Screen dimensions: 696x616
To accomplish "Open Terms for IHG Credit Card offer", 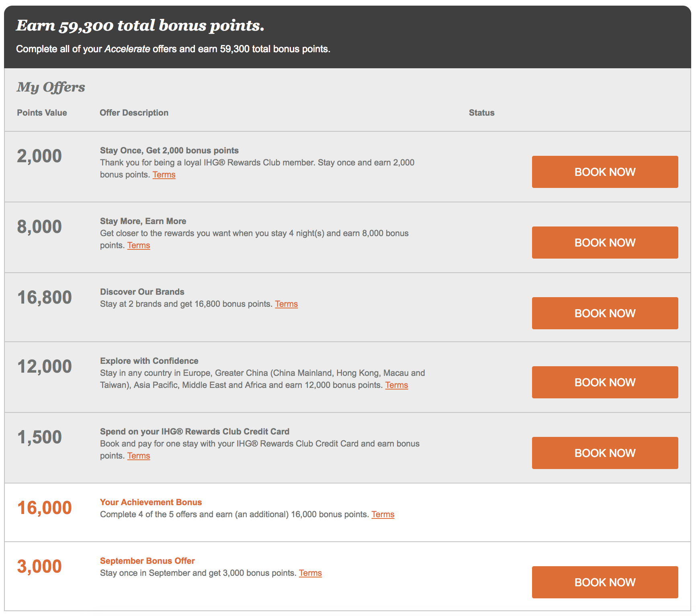I will click(139, 456).
